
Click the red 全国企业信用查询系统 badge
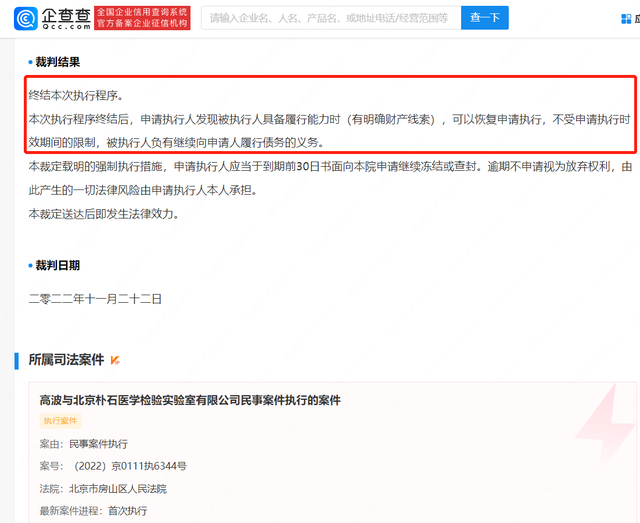[142, 18]
